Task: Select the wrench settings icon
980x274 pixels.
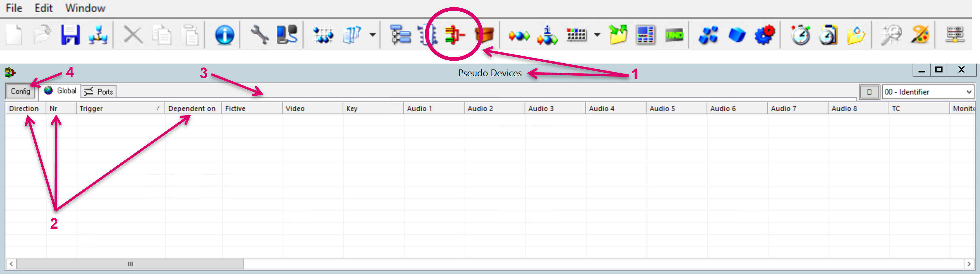Action: (259, 35)
